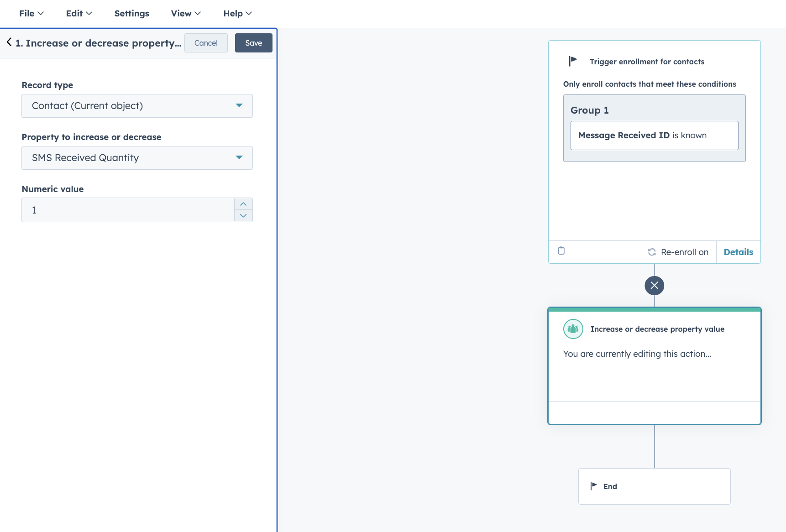Click the X node below the trigger card
The image size is (786, 532).
coord(654,285)
